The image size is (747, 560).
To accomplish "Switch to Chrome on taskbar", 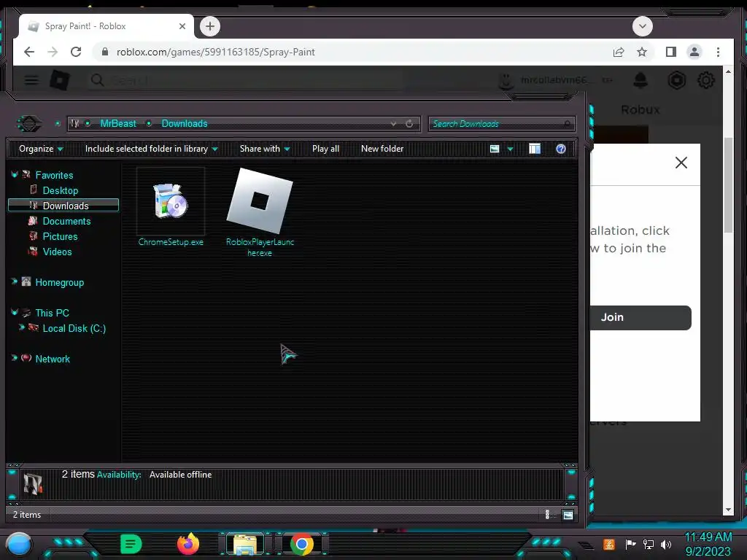I will pos(302,544).
